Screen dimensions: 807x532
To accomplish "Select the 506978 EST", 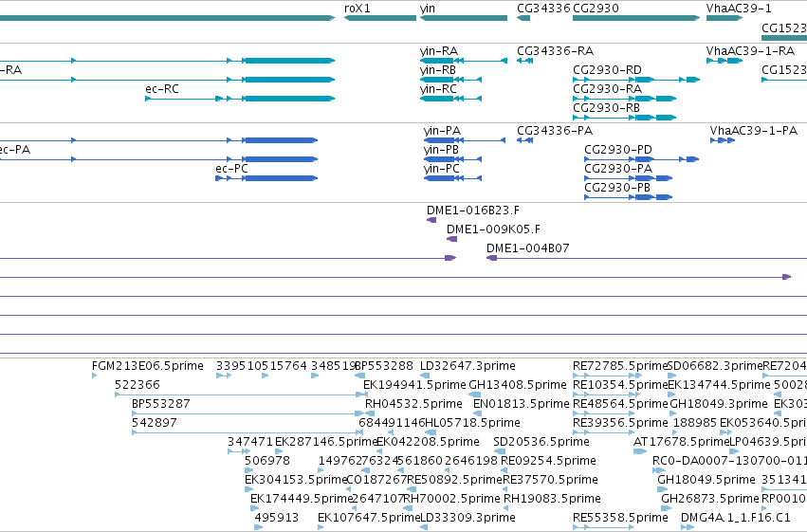I will click(x=248, y=470).
